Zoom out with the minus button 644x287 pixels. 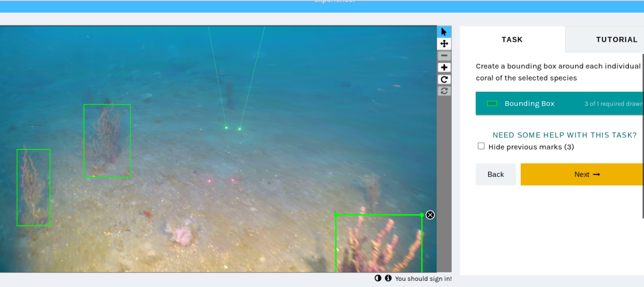[444, 56]
